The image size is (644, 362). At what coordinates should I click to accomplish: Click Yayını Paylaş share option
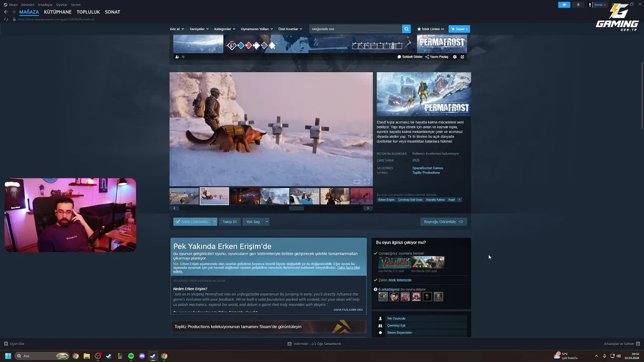tap(437, 57)
